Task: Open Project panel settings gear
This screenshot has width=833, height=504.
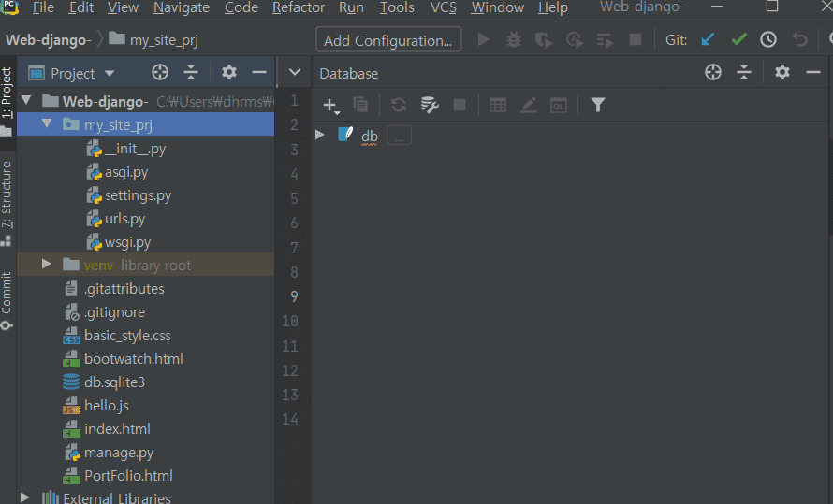Action: pyautogui.click(x=229, y=72)
